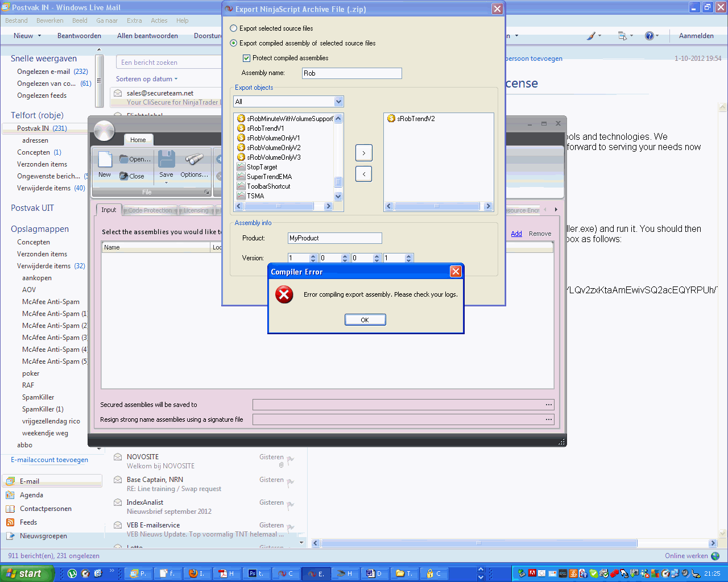Open E-mail section in Live Mail sidebar
The image size is (728, 582).
pyautogui.click(x=52, y=481)
